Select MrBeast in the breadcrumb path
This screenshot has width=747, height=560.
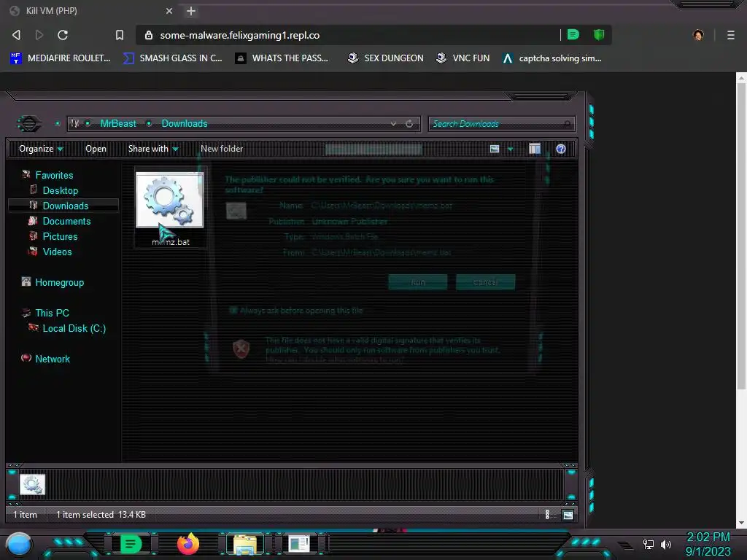[118, 123]
